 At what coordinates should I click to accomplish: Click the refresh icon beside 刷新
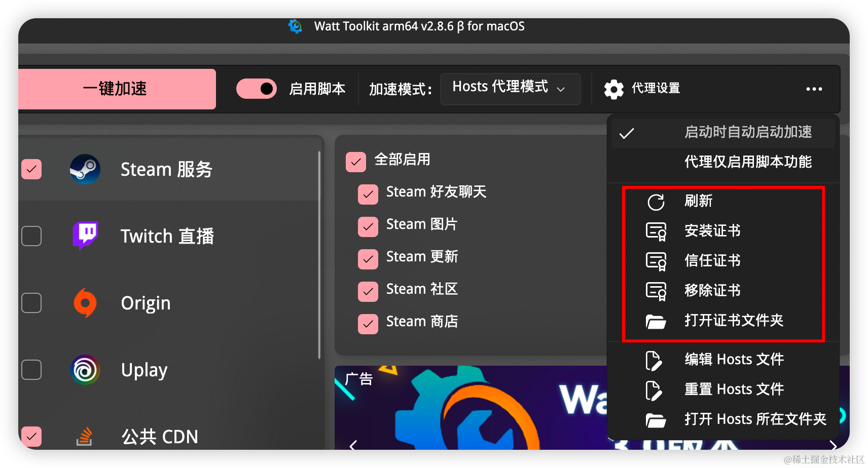coord(656,202)
